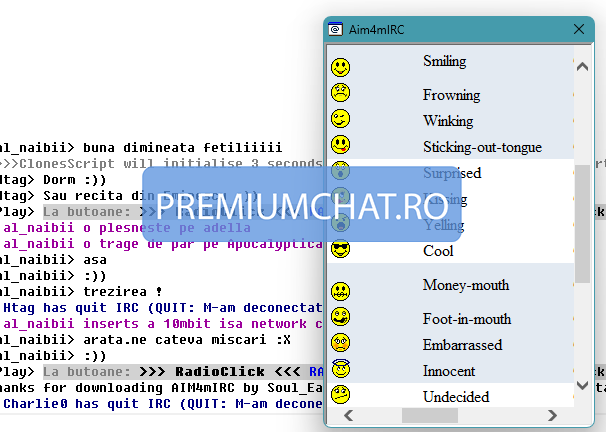
Task: Click the right arrow of horizontal scrollbar
Action: (x=553, y=416)
